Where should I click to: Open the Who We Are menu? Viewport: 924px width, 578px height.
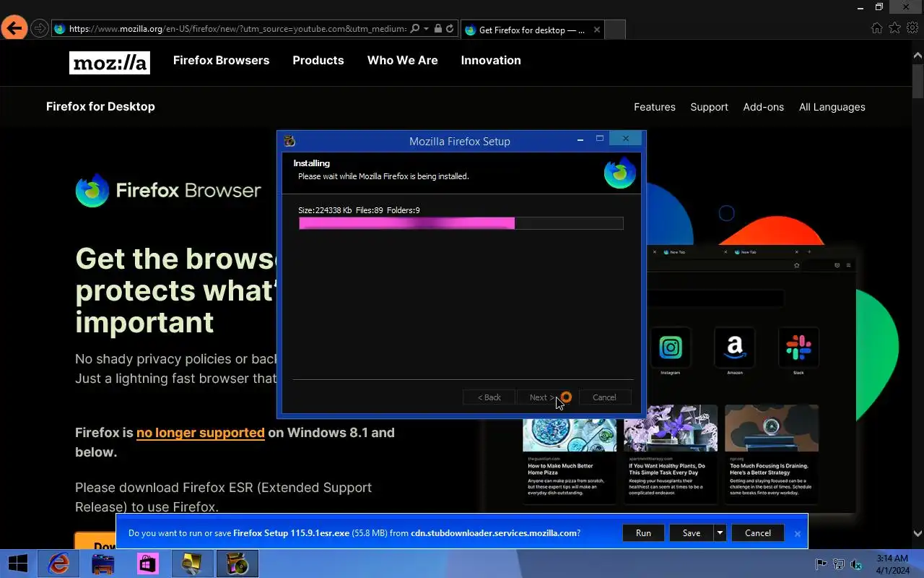tap(403, 61)
